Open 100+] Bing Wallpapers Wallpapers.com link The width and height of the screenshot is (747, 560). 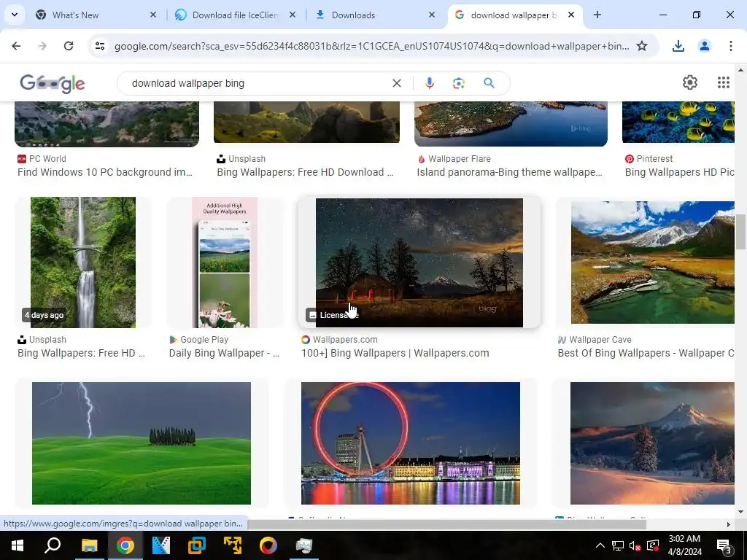pyautogui.click(x=395, y=353)
